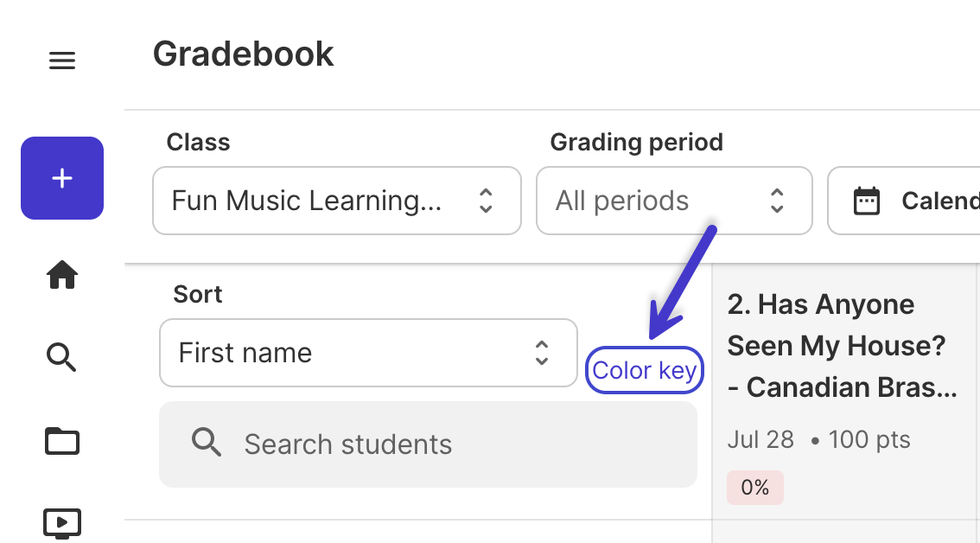Image resolution: width=980 pixels, height=543 pixels.
Task: Click up-down arrows on Grading period selector
Action: (x=777, y=201)
